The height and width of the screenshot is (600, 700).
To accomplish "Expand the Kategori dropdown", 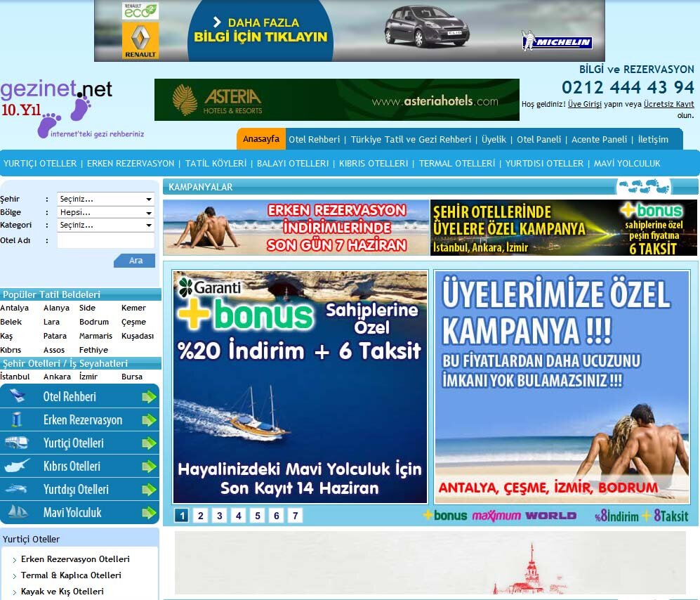I will [x=105, y=226].
